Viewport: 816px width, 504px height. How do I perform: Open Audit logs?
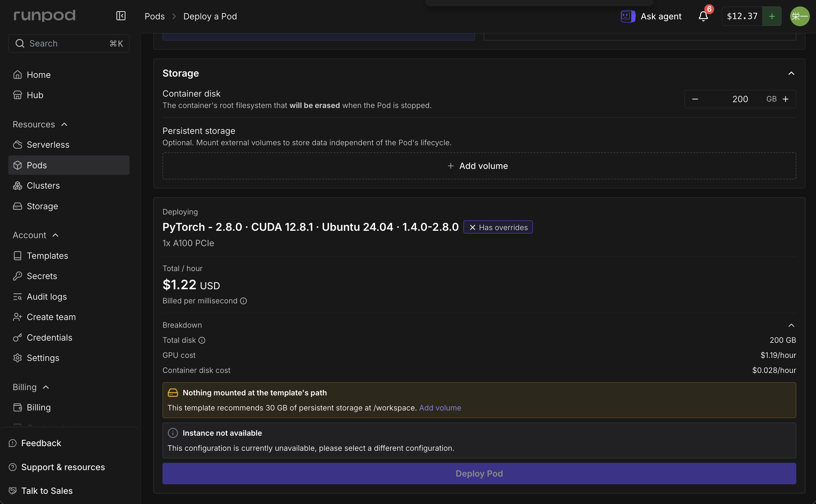(x=69, y=297)
